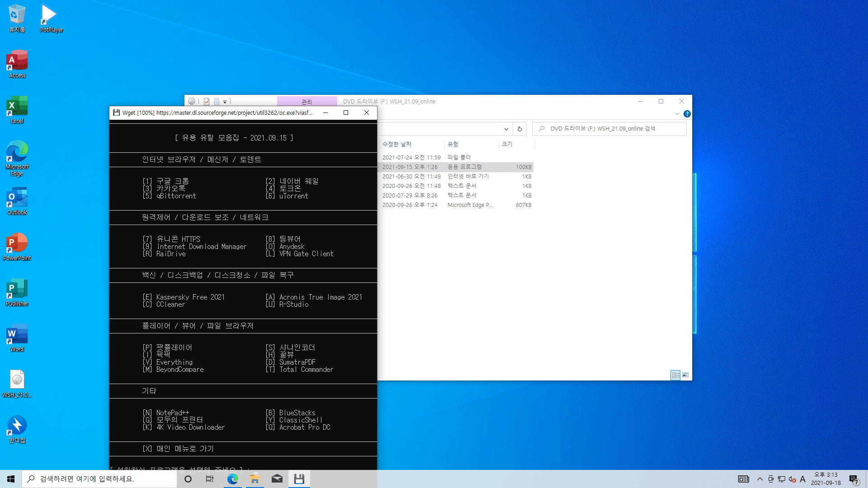868x488 pixels.
Task: Click the [D] SumatraPDF menu entry
Action: [291, 362]
